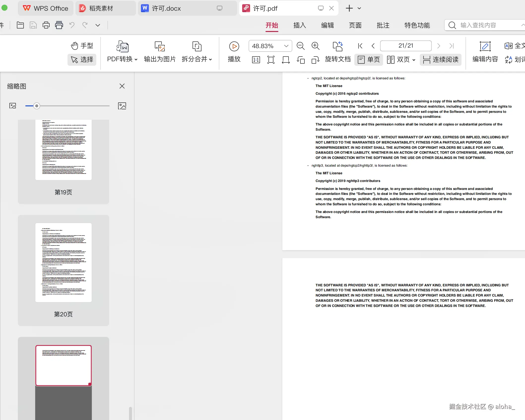525x420 pixels.
Task: Click the thumbnail size slider handle
Action: [37, 106]
